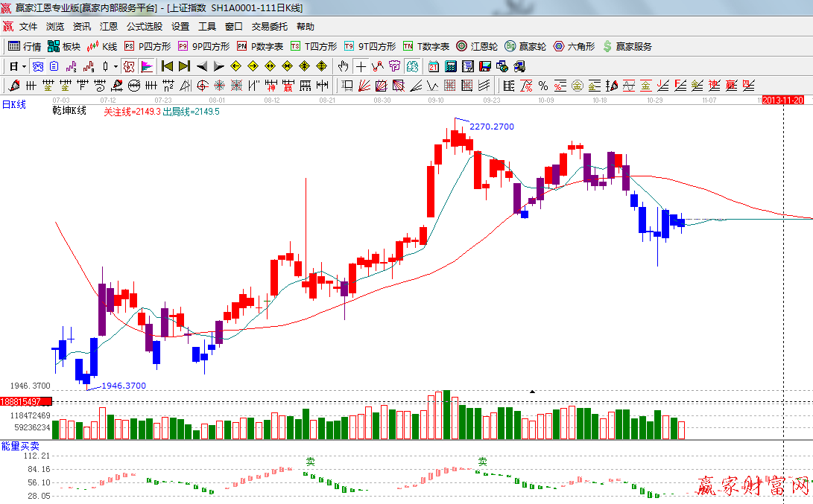Image resolution: width=813 pixels, height=504 pixels.
Task: Click the 日K线 chart label
Action: [x=13, y=104]
